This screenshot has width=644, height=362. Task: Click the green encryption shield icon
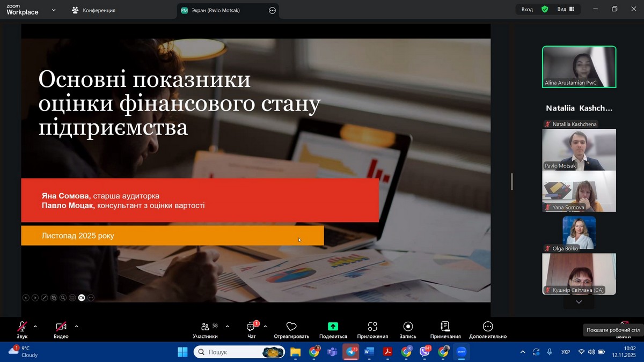click(x=545, y=9)
